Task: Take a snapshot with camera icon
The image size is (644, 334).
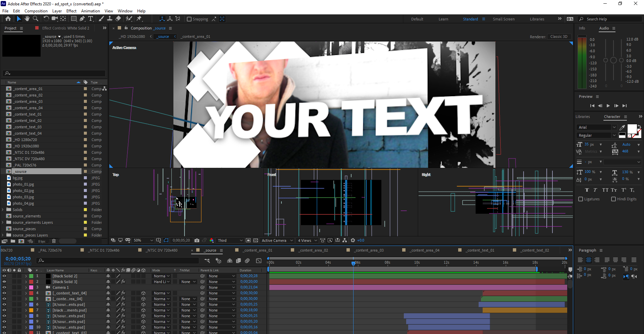Action: point(197,241)
